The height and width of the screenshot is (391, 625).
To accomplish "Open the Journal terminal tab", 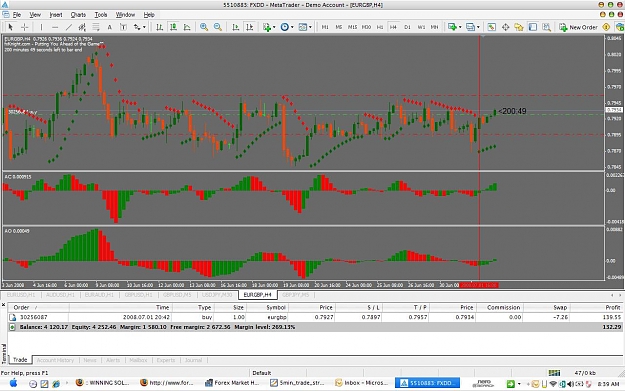I will (x=193, y=360).
